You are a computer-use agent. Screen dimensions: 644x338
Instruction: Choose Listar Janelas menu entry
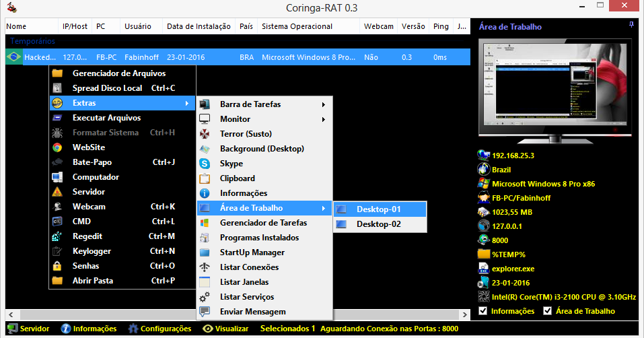point(264,281)
